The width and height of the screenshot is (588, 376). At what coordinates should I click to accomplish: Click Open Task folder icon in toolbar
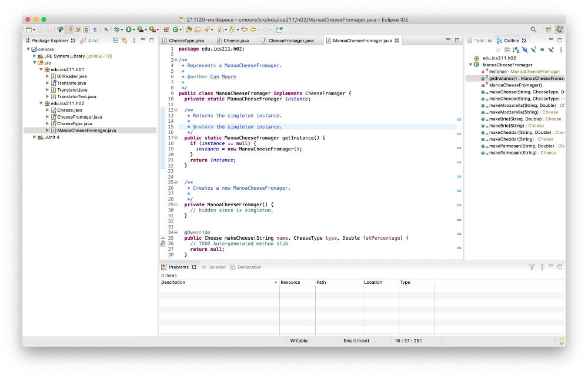point(197,29)
